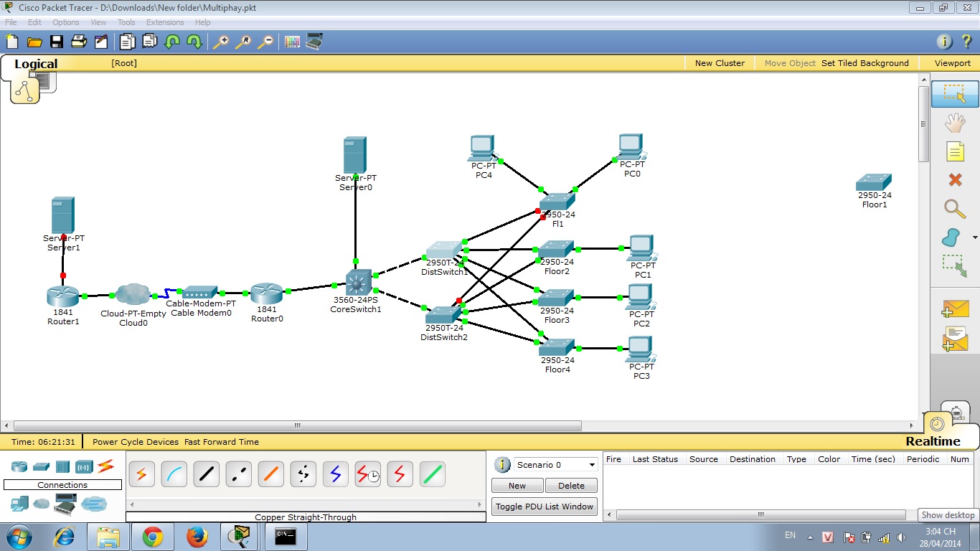980x551 pixels.
Task: Click the Zoom In magnifier icon
Action: (221, 42)
